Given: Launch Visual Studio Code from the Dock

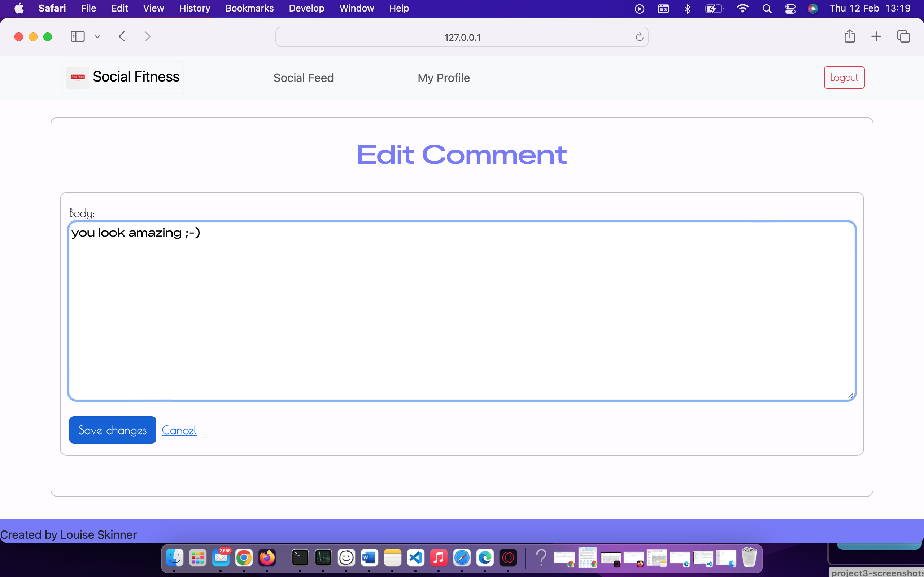Looking at the screenshot, I should tap(416, 558).
